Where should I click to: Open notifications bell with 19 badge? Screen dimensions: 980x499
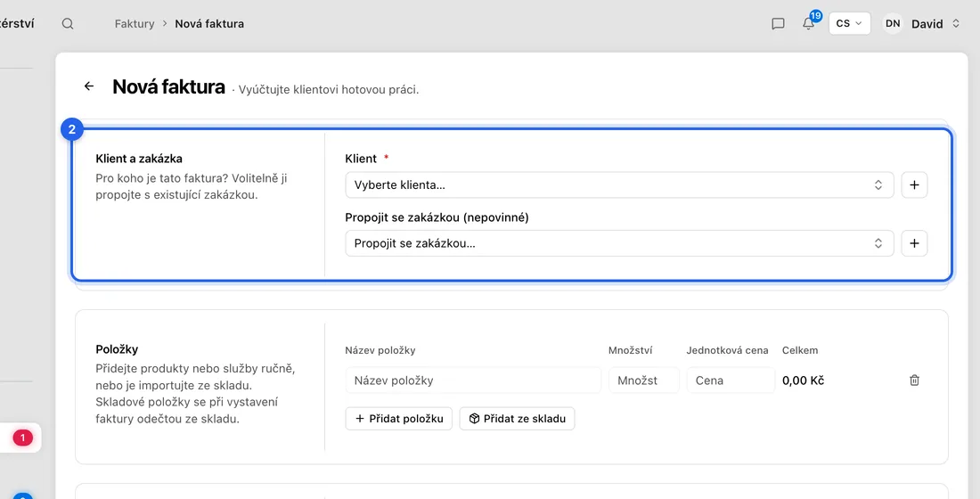tap(809, 23)
